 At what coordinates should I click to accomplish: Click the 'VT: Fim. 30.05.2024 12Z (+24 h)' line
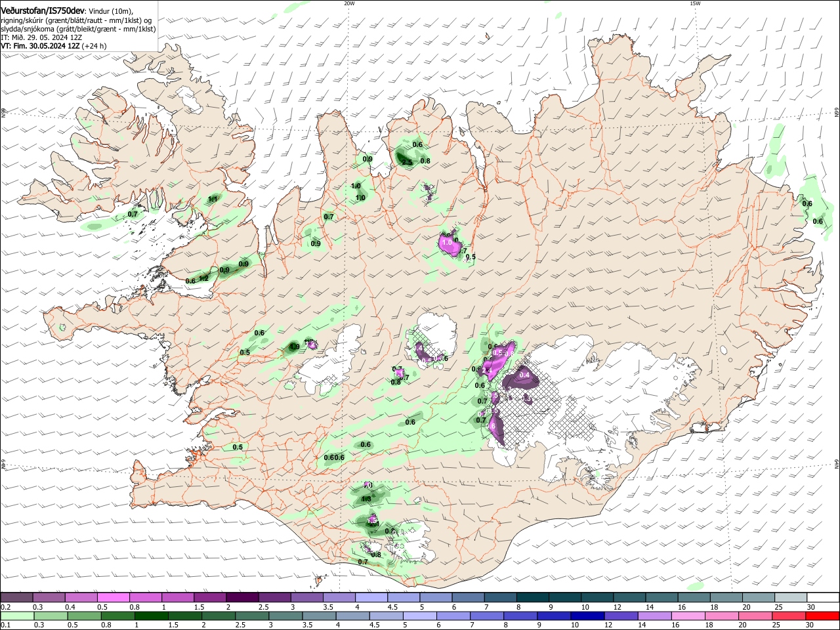[53, 46]
